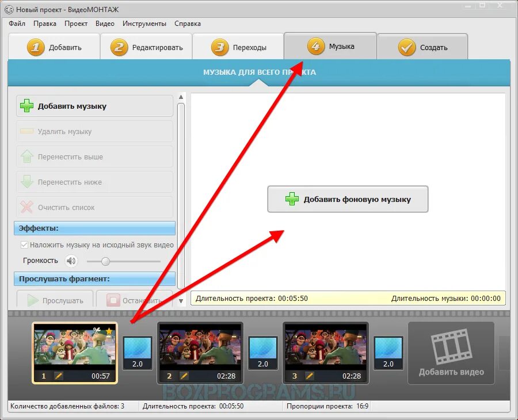Switch to the Создать tab

422,47
